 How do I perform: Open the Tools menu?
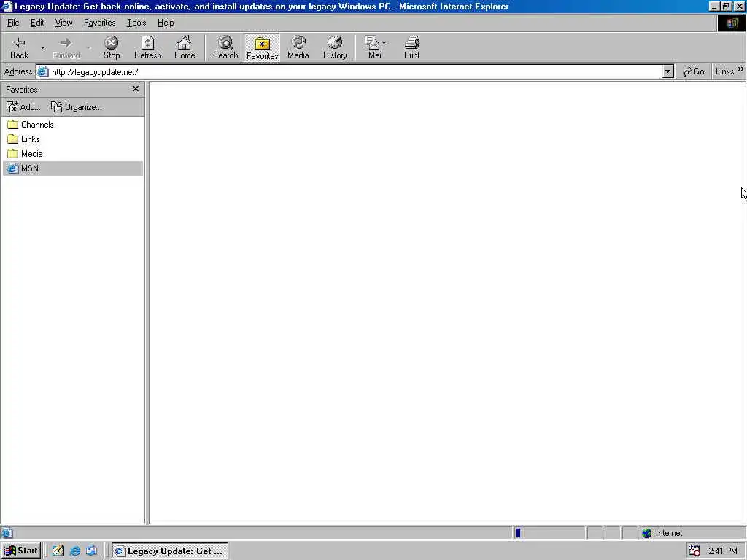click(x=136, y=23)
